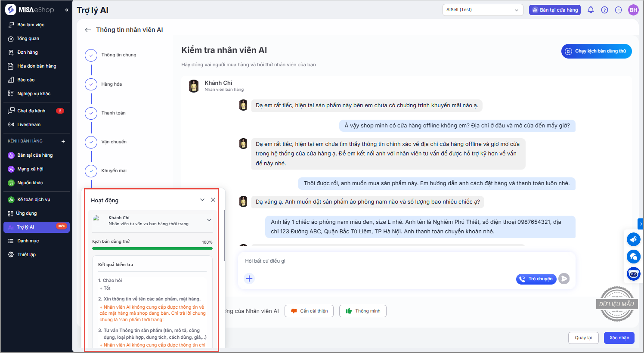Viewport: 644px width, 353px height.
Task: Open Chat đa kênh in sidebar
Action: coord(31,111)
